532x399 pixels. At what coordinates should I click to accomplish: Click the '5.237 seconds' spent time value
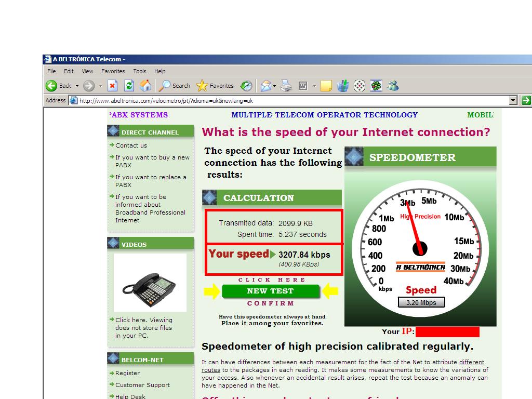point(303,234)
